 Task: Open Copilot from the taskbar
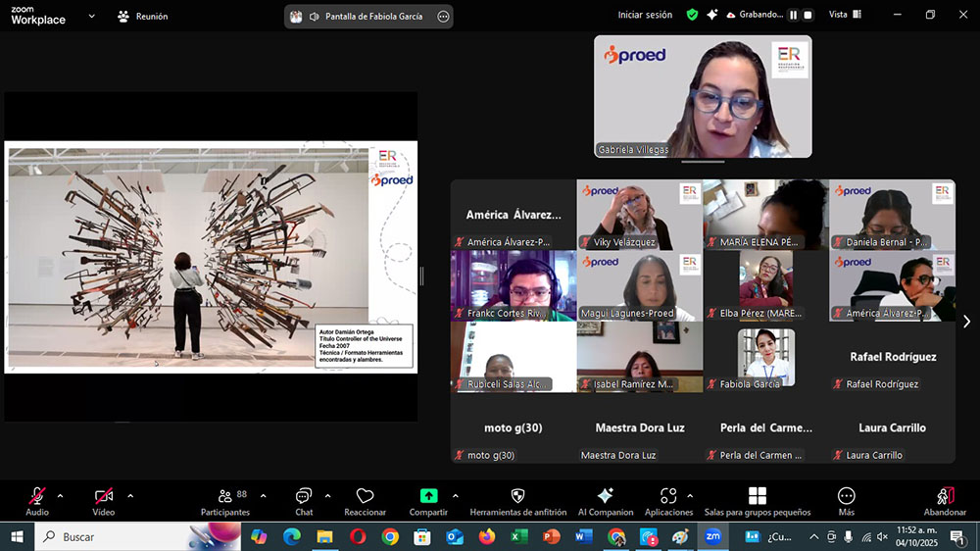click(259, 536)
